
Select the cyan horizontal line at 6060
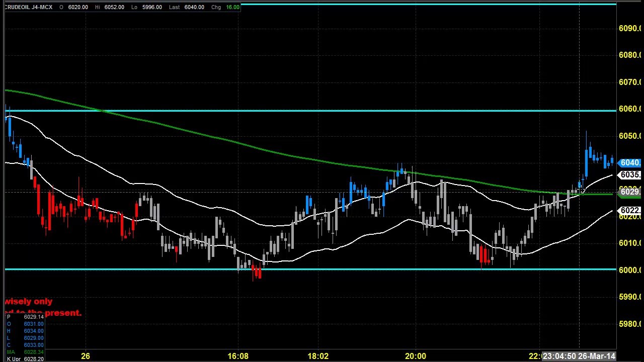(x=310, y=111)
